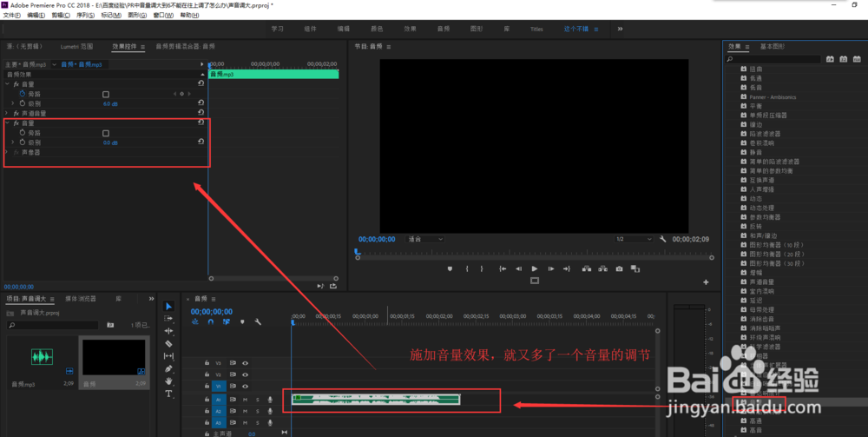Image resolution: width=868 pixels, height=437 pixels.
Task: Select the Slip tool
Action: (169, 356)
